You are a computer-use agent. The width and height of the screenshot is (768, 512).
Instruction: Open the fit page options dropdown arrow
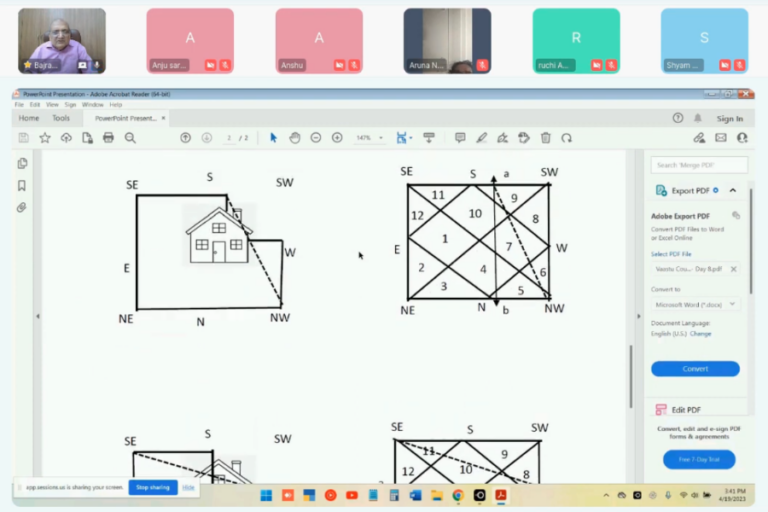click(410, 138)
